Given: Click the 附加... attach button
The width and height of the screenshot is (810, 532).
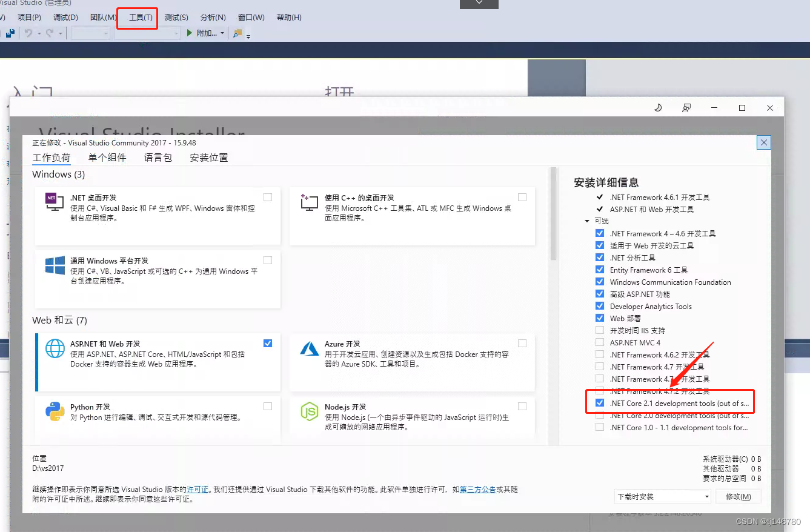Looking at the screenshot, I should [202, 33].
